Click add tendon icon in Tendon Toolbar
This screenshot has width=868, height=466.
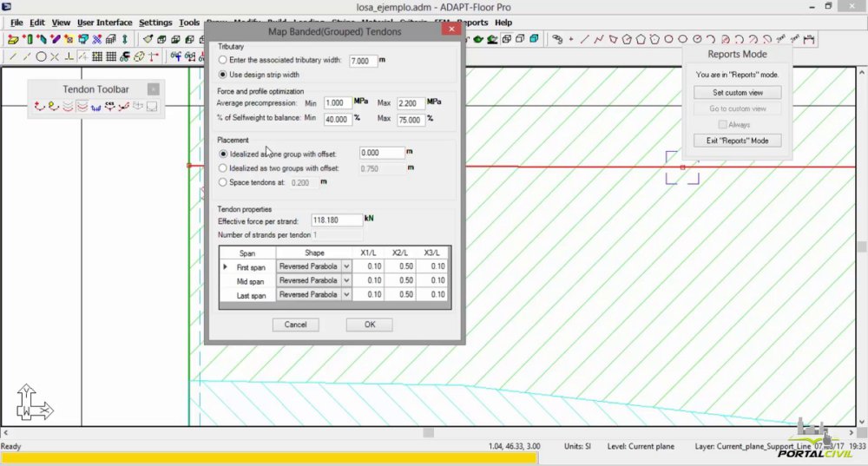pyautogui.click(x=39, y=106)
